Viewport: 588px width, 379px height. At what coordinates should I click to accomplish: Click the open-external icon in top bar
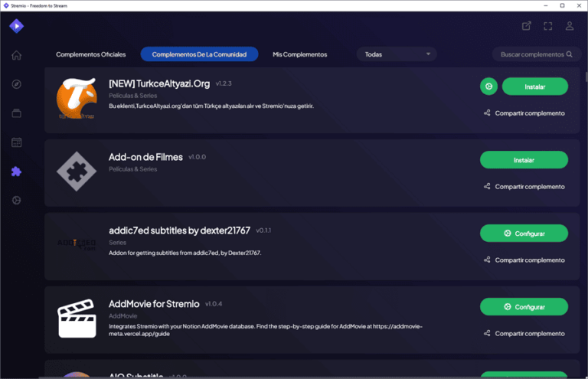tap(527, 26)
